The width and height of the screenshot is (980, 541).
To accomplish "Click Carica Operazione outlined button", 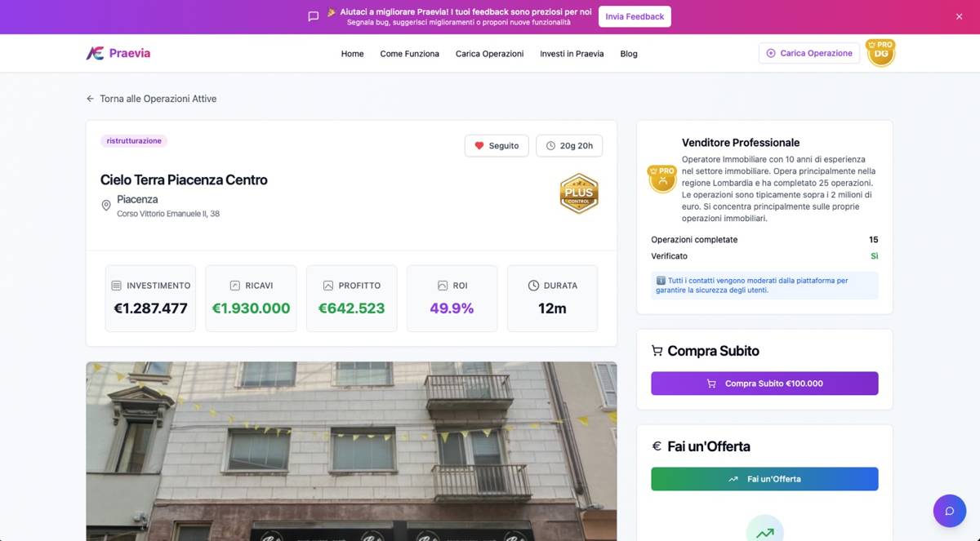I will point(808,53).
